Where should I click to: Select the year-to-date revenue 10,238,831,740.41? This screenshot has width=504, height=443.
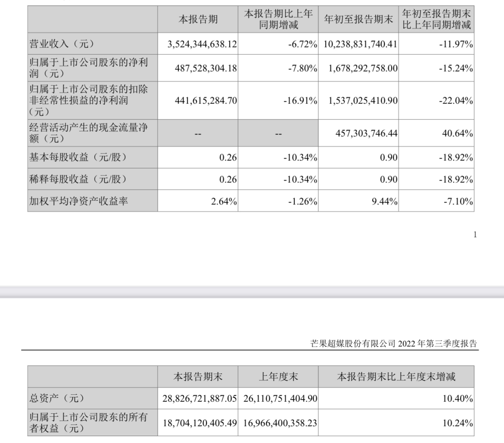pos(360,44)
